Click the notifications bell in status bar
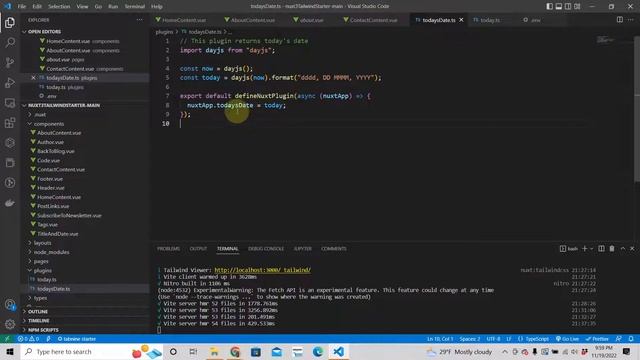The image size is (640, 360). 631,339
